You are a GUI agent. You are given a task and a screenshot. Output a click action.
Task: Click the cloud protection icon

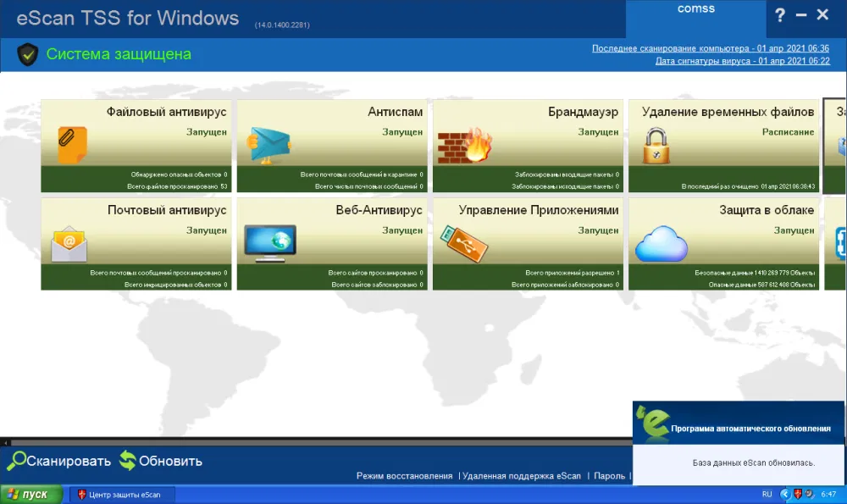662,244
